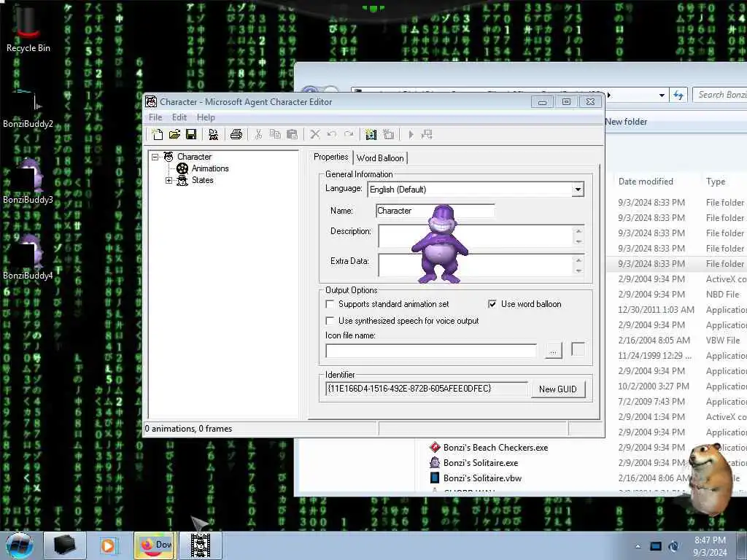Click the hamster desktop character
Image resolution: width=747 pixels, height=560 pixels.
[x=709, y=479]
